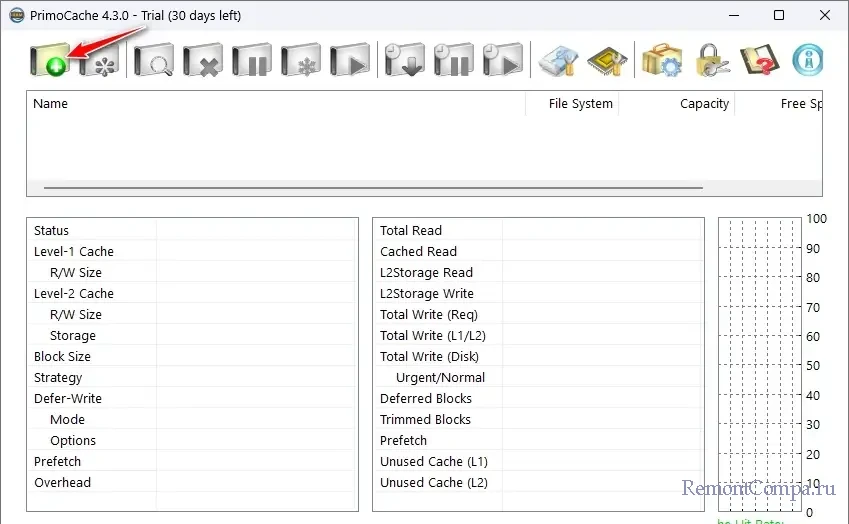This screenshot has height=524, width=849.
Task: Sort volume list by Name column header
Action: 276,104
